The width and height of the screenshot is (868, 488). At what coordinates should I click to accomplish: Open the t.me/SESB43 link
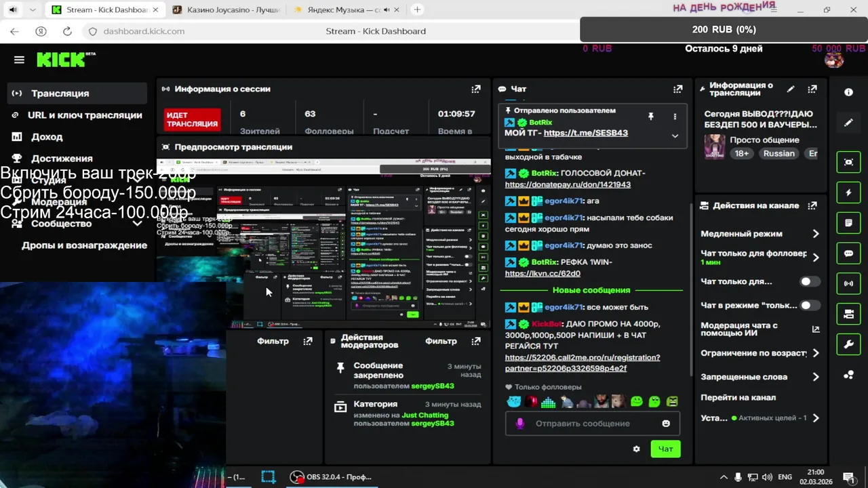click(x=586, y=133)
